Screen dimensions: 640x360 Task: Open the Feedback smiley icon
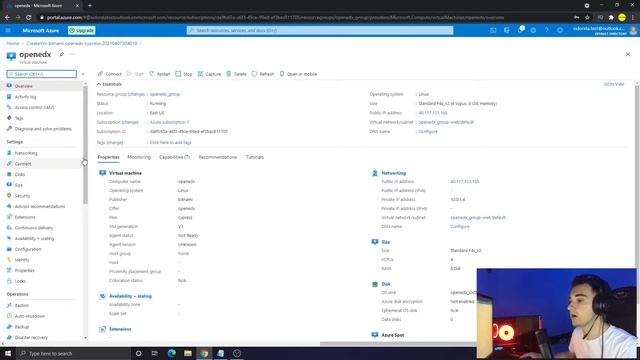coord(560,30)
